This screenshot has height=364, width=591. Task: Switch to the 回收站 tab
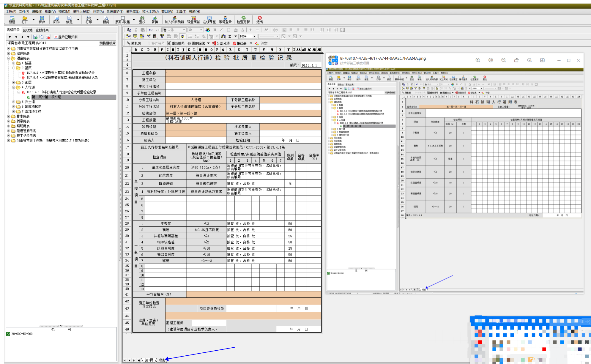tap(28, 30)
